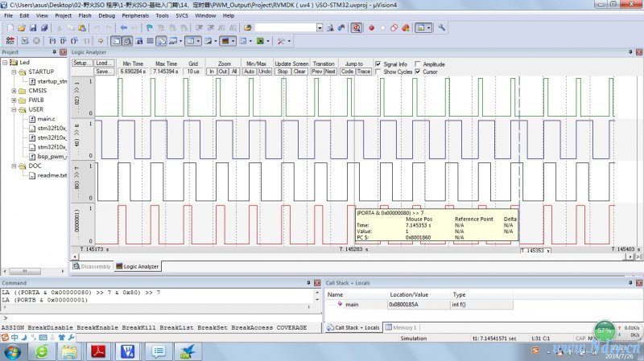Click the Zoom All button

[x=234, y=72]
